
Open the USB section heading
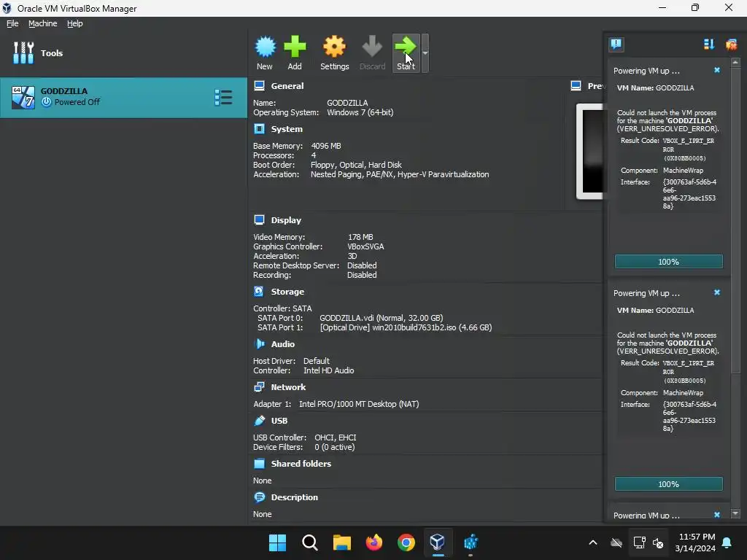tap(279, 421)
